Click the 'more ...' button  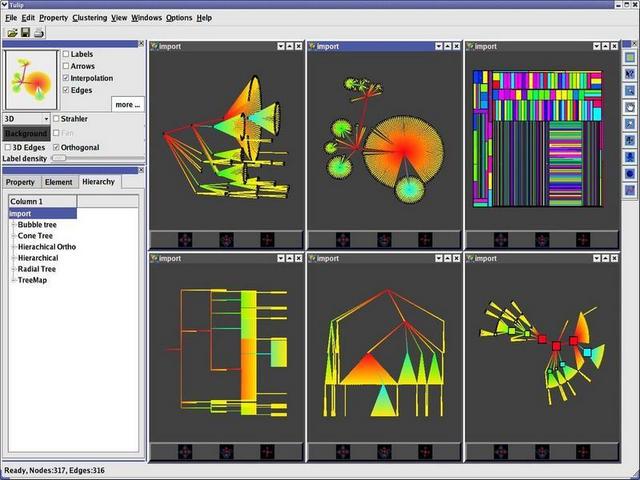coord(127,104)
